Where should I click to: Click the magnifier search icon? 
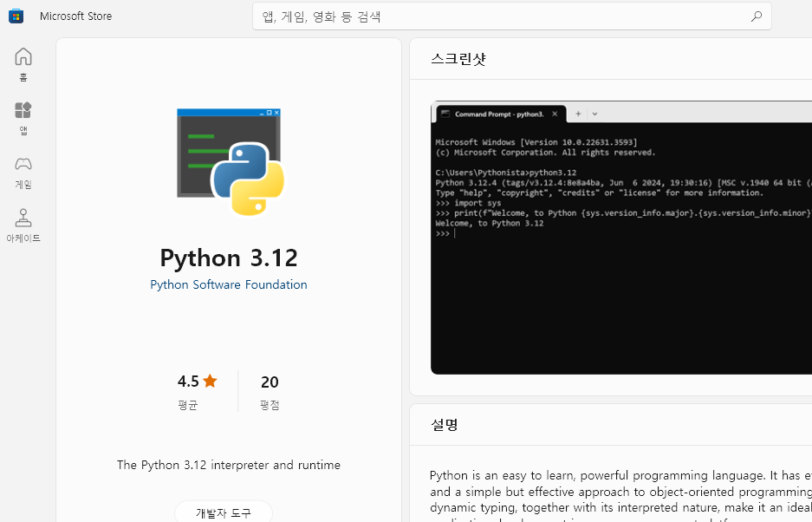pyautogui.click(x=756, y=16)
